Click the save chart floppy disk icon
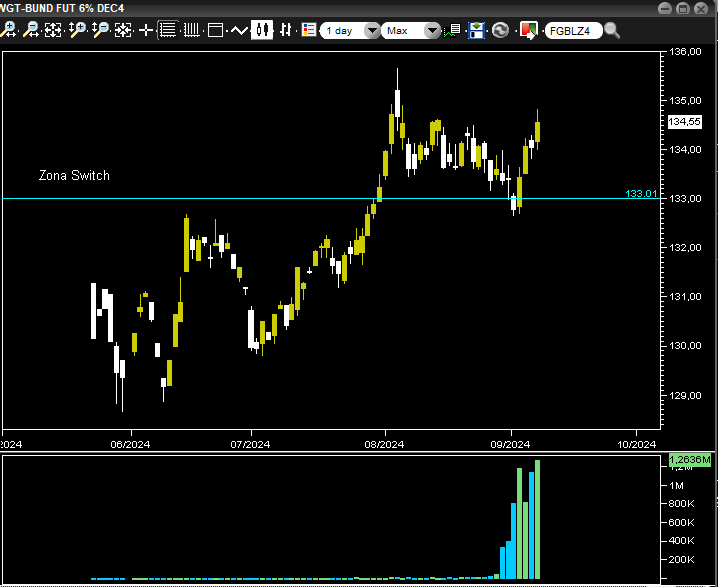Viewport: 718px width, 587px height. (x=476, y=30)
